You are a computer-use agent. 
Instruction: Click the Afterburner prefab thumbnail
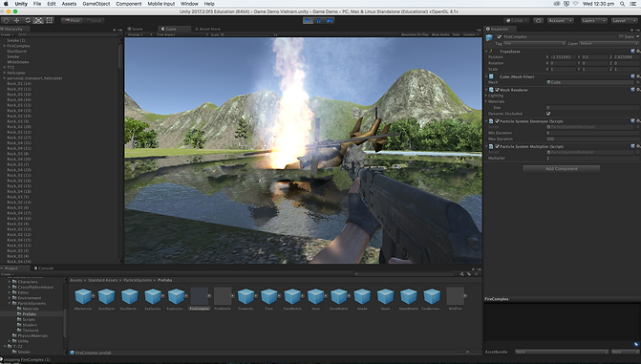(83, 296)
